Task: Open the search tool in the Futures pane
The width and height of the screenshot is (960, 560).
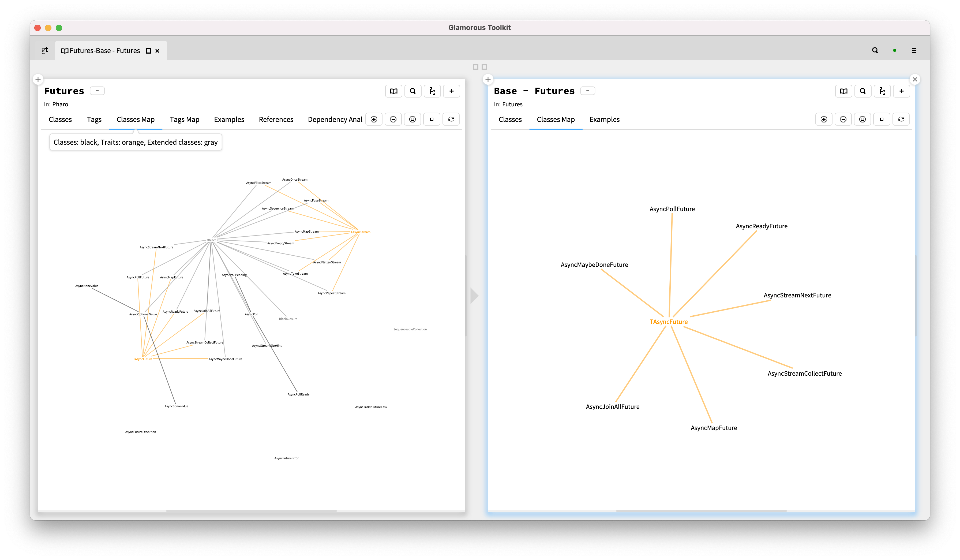Action: coord(413,91)
